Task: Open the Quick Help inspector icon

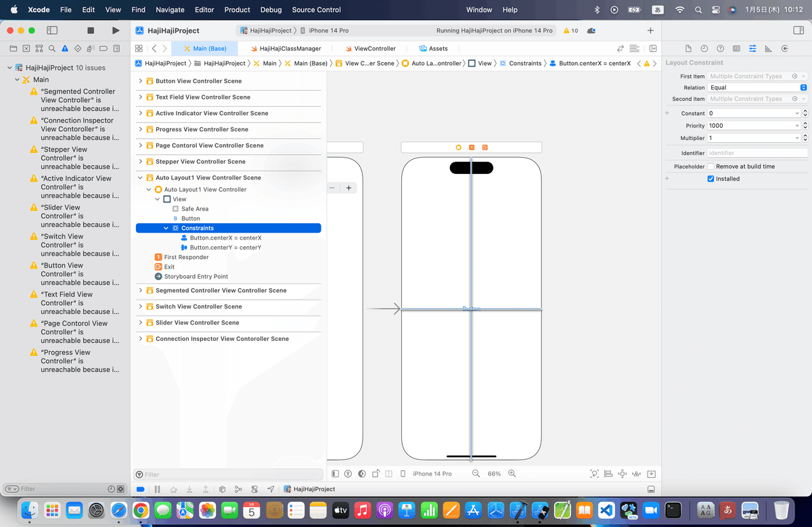Action: [x=720, y=49]
